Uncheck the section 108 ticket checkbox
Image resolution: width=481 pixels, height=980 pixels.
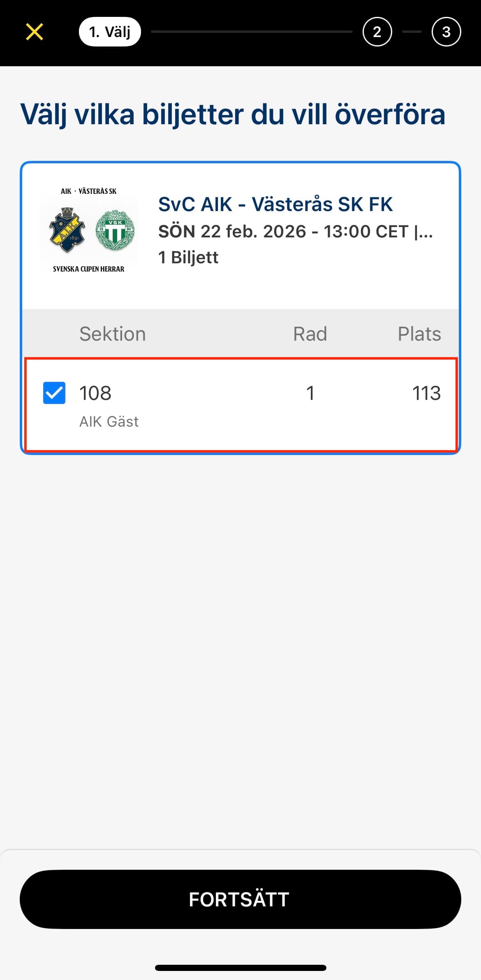pos(54,393)
